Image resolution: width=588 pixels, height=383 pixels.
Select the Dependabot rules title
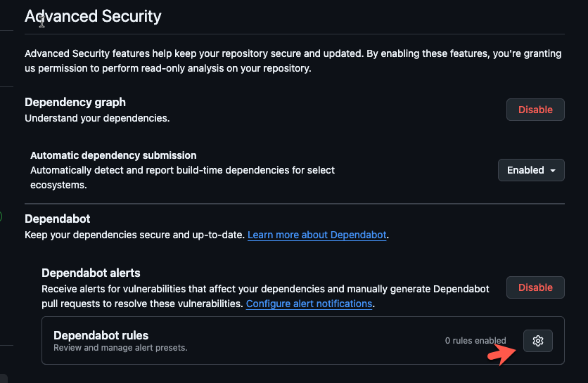click(x=101, y=335)
